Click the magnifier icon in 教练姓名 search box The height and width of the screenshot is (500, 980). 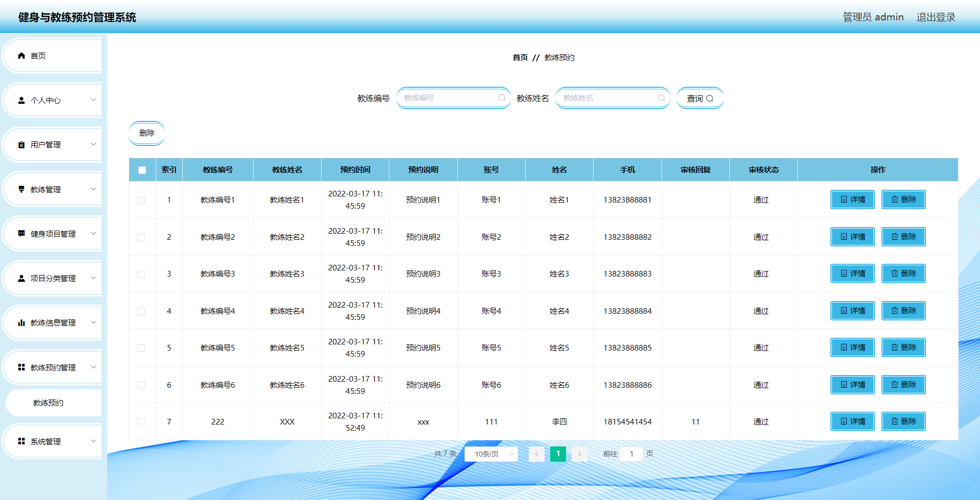(661, 98)
